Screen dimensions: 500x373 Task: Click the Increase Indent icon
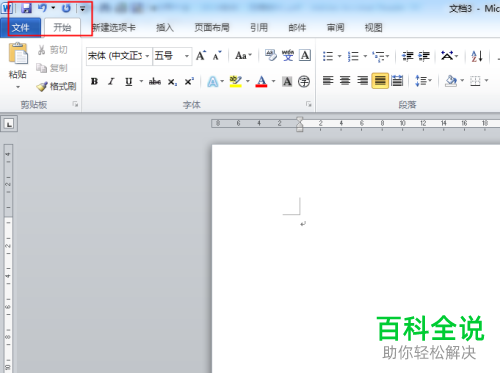point(424,56)
